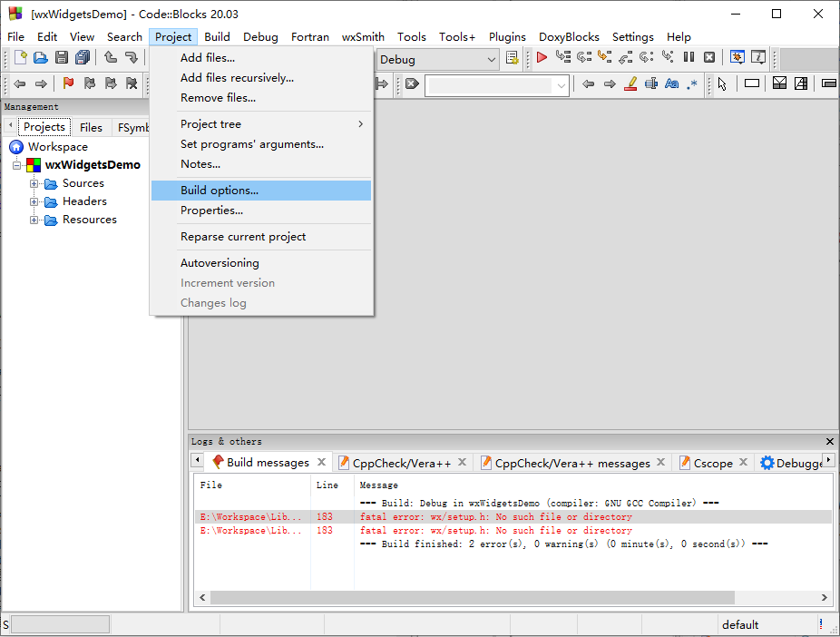Click the Step into instruction icon
This screenshot has width=840, height=637.
[x=668, y=57]
